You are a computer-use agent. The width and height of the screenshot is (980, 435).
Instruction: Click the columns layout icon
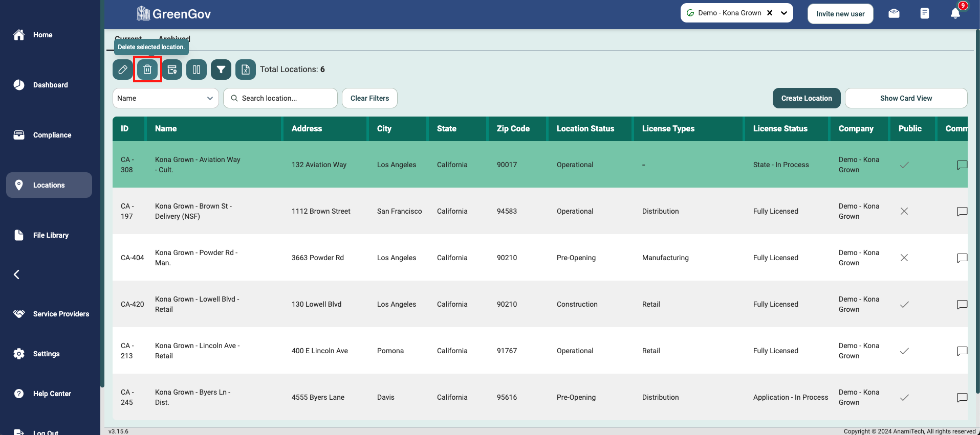[x=197, y=70]
